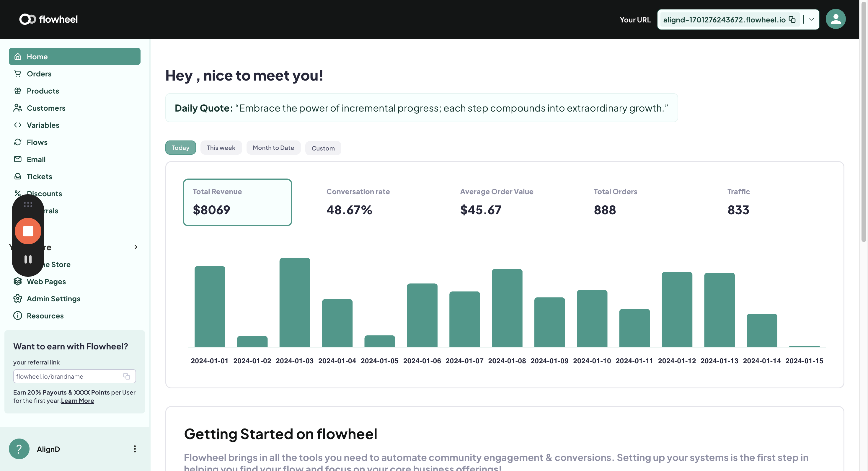Click the alignd flowheel.io URL text
The height and width of the screenshot is (471, 868).
click(724, 19)
